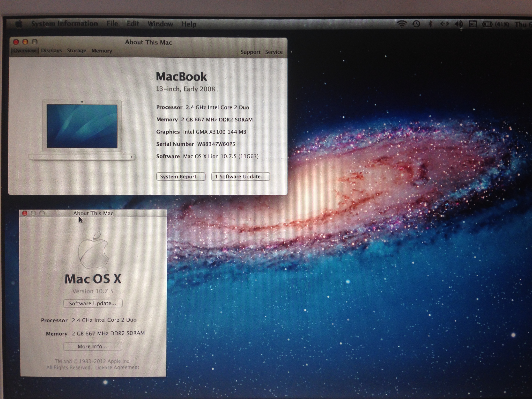Click the Apple logo in small About window
The image size is (532, 399).
point(93,250)
